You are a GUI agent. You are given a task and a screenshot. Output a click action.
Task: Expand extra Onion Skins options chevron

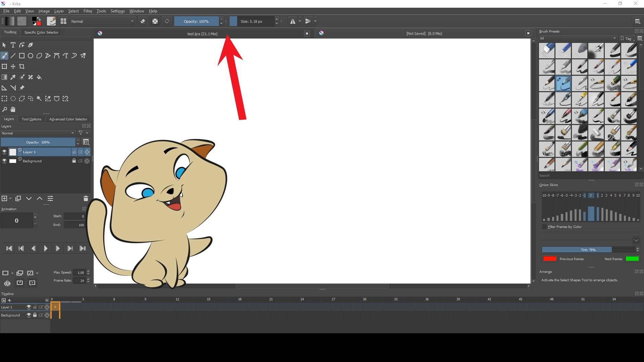click(x=637, y=240)
